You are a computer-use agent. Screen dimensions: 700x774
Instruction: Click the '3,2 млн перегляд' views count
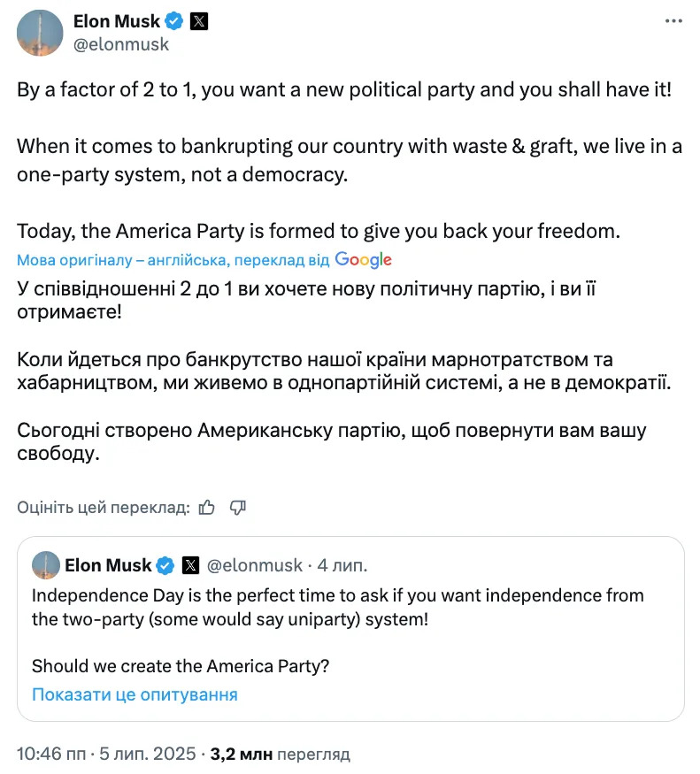click(281, 754)
